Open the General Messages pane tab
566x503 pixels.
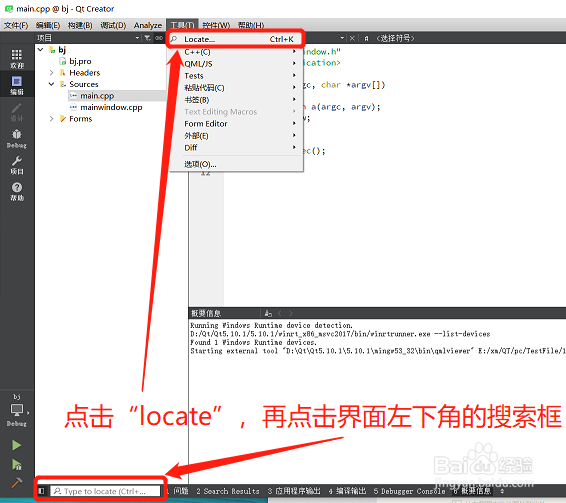[472, 491]
